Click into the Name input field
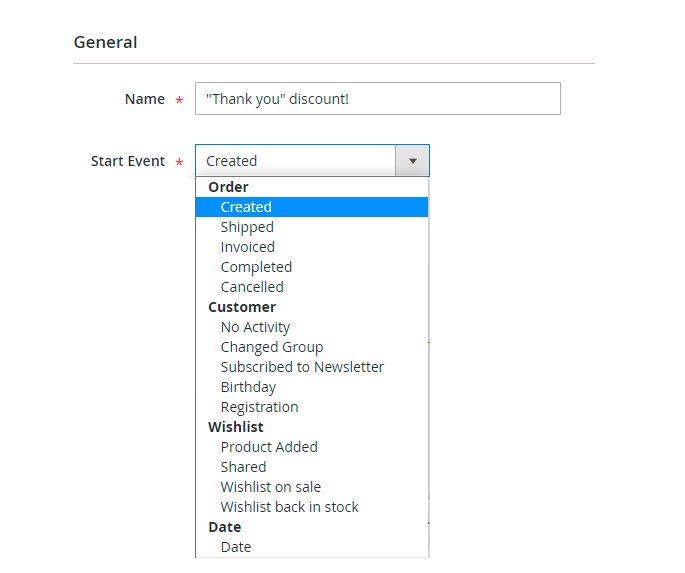This screenshot has width=685, height=573. (x=378, y=99)
